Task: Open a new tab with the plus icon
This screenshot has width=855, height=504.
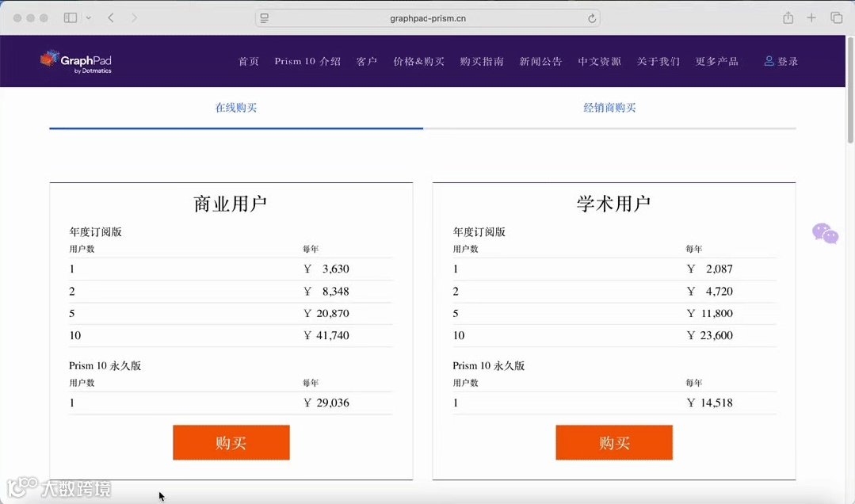Action: 811,18
